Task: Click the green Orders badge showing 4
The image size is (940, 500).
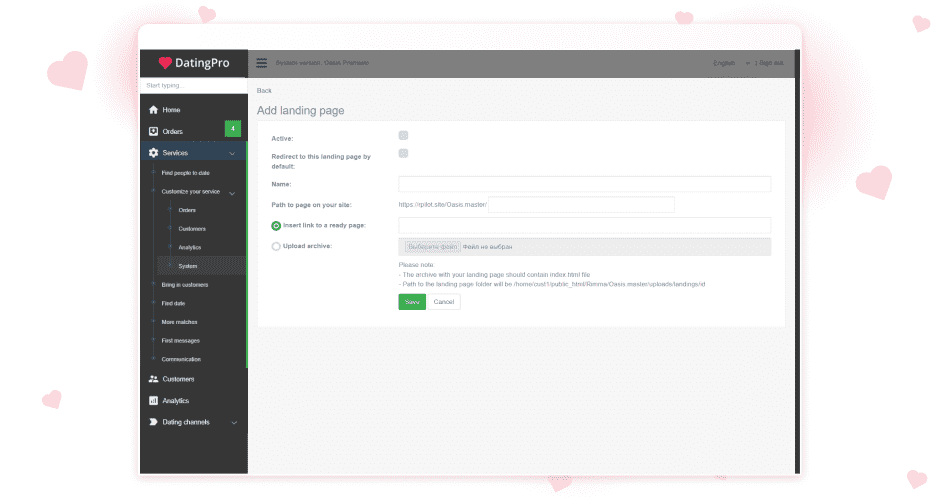Action: [x=233, y=129]
